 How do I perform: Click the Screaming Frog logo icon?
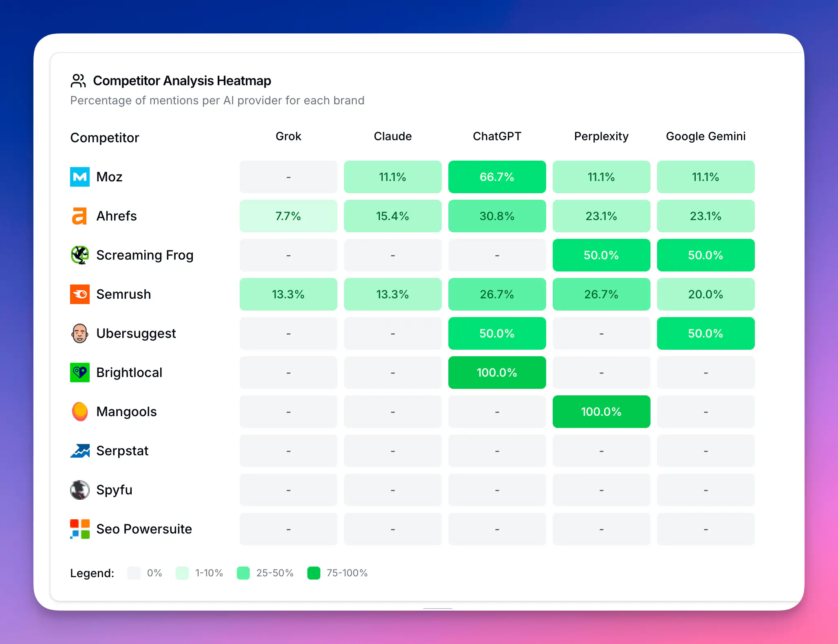point(80,255)
